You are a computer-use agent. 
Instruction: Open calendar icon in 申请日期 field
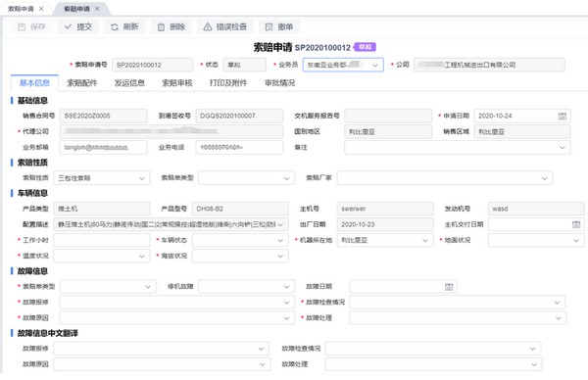point(563,116)
